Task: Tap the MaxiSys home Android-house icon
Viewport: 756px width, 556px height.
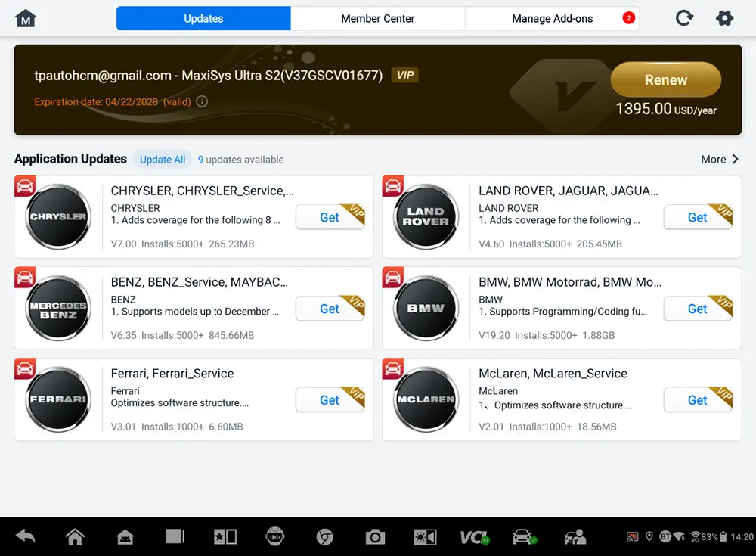Action: pos(125,536)
